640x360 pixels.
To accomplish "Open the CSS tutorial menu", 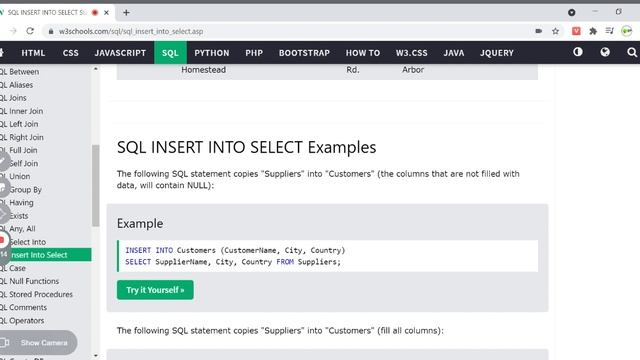I will pyautogui.click(x=71, y=53).
